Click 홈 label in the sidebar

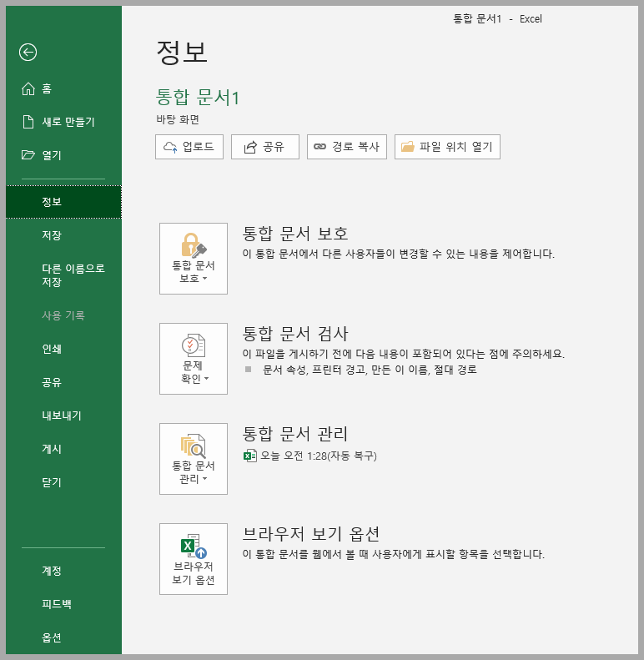click(47, 88)
